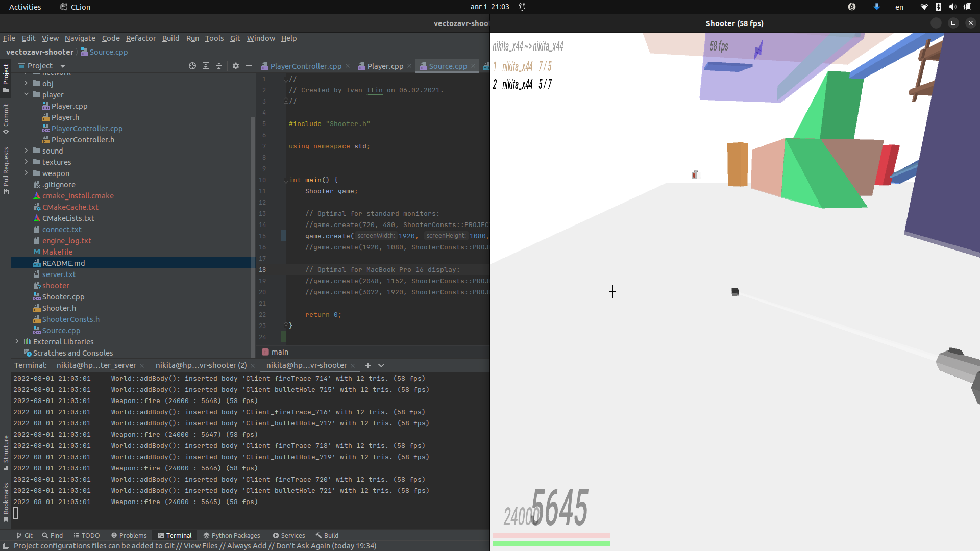The width and height of the screenshot is (980, 551).
Task: Open the Build tool window
Action: pyautogui.click(x=327, y=535)
